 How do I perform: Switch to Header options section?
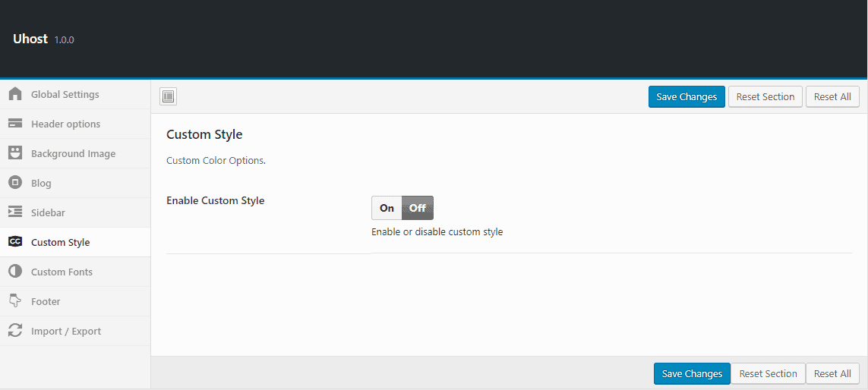[65, 124]
